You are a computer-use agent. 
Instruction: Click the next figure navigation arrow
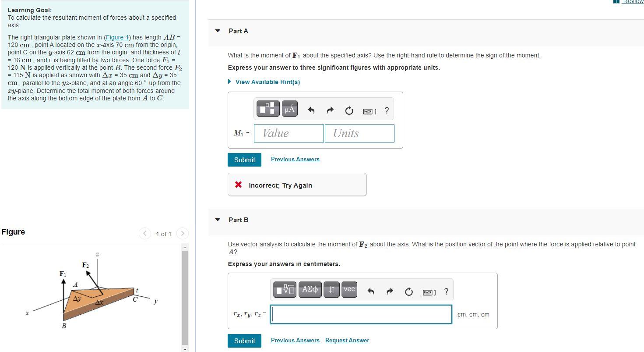point(182,234)
